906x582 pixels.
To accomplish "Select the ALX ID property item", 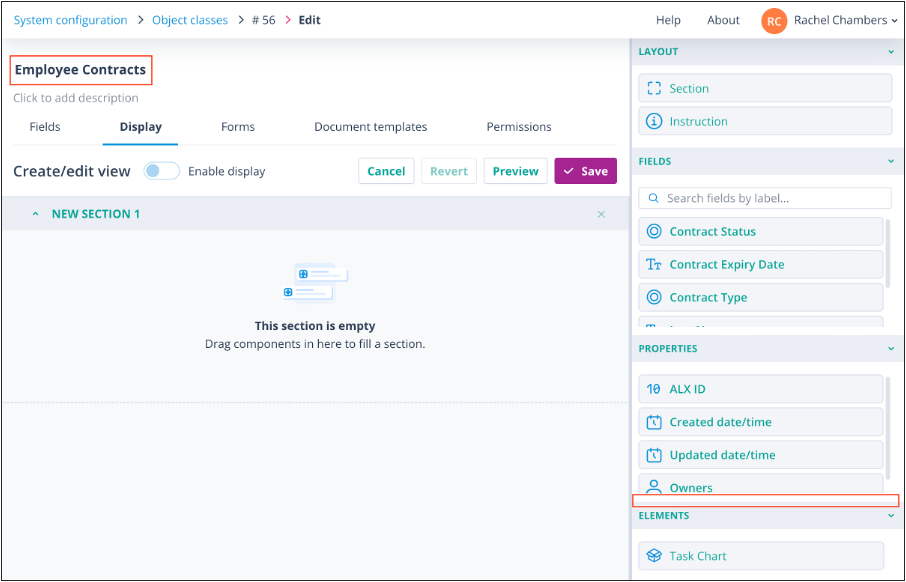I will (760, 389).
